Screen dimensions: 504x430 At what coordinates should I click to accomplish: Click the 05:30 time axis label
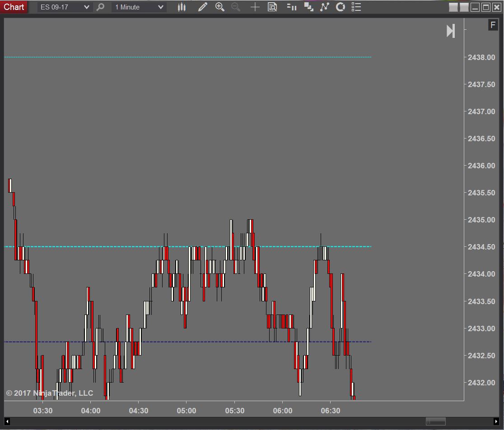coord(235,411)
